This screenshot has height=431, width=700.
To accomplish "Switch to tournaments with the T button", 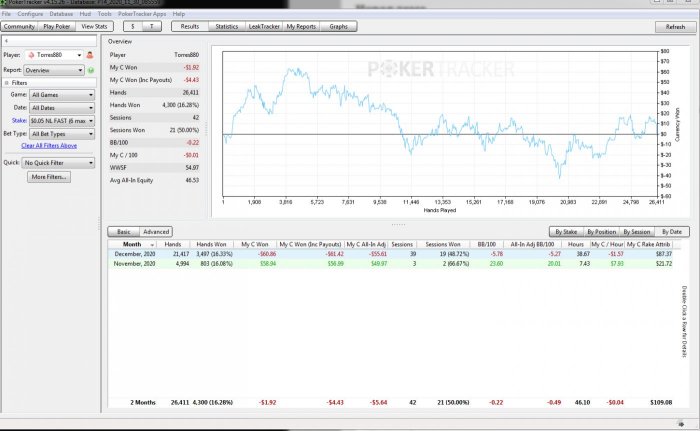I will pyautogui.click(x=152, y=27).
